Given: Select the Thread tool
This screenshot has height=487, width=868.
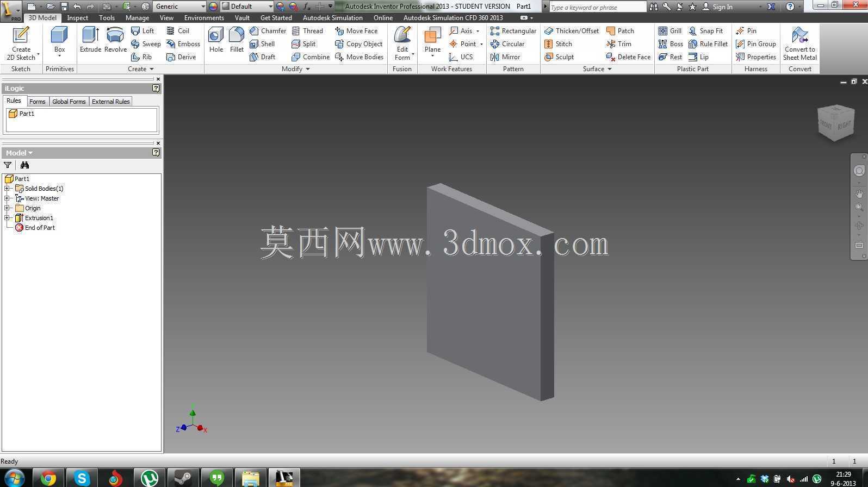Looking at the screenshot, I should tap(307, 31).
